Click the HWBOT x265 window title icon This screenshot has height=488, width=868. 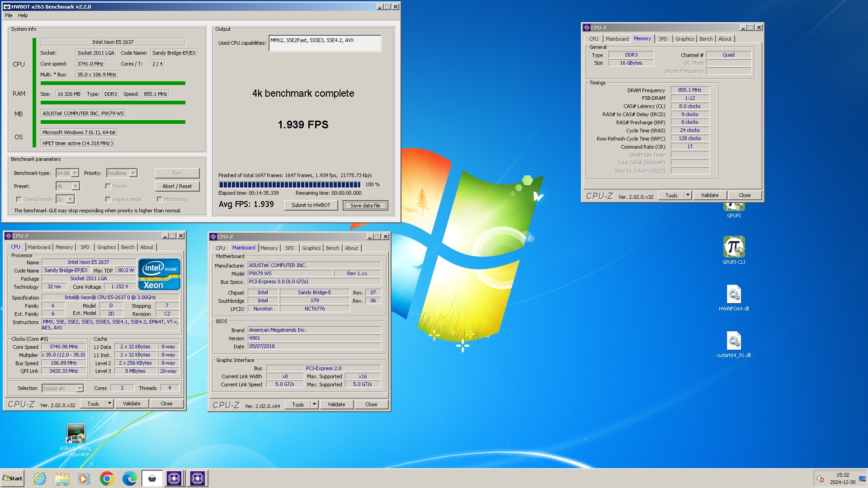tap(7, 7)
